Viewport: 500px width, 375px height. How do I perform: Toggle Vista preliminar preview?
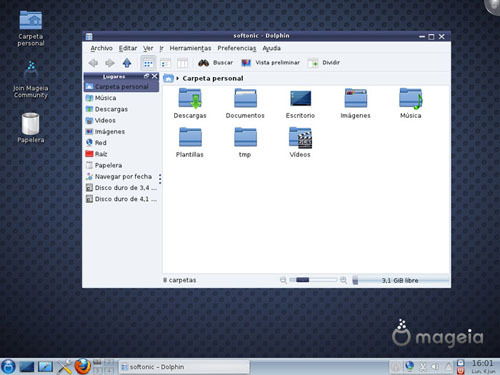[x=270, y=63]
